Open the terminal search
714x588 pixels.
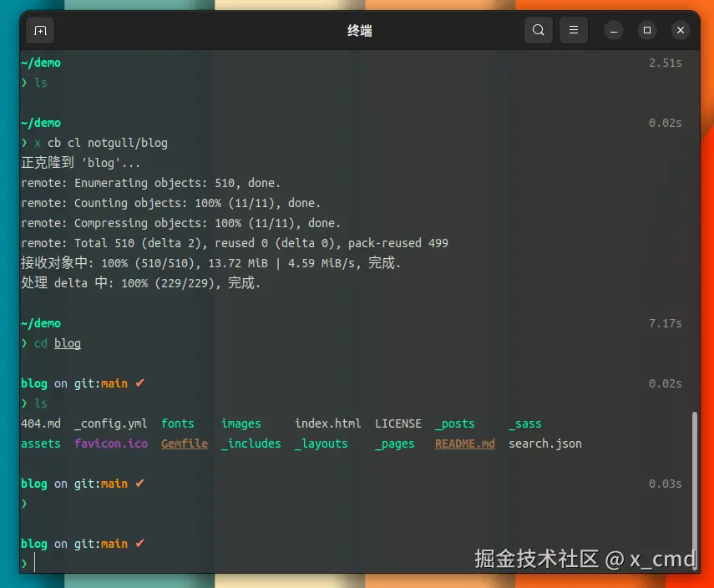pyautogui.click(x=539, y=30)
